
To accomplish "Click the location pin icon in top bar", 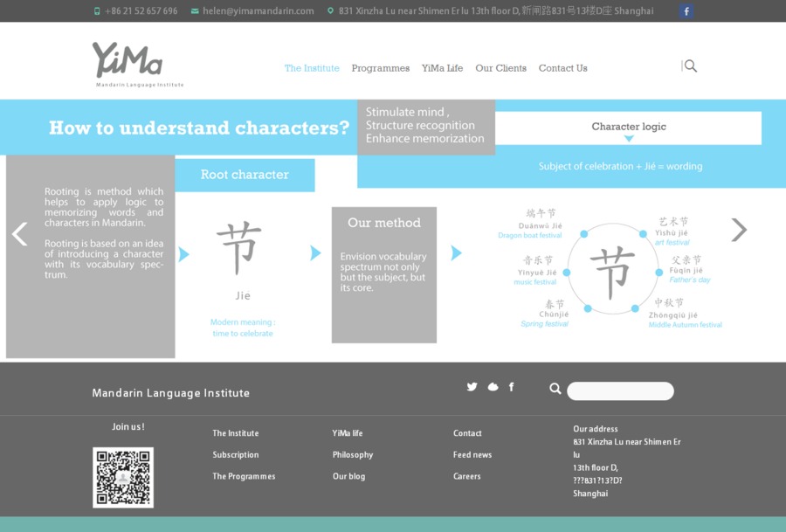I will 330,10.
